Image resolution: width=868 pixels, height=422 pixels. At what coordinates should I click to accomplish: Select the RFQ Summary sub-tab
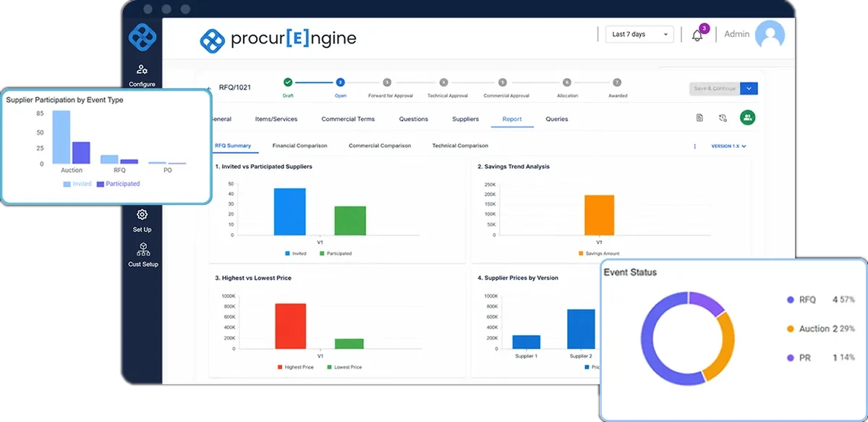(233, 145)
